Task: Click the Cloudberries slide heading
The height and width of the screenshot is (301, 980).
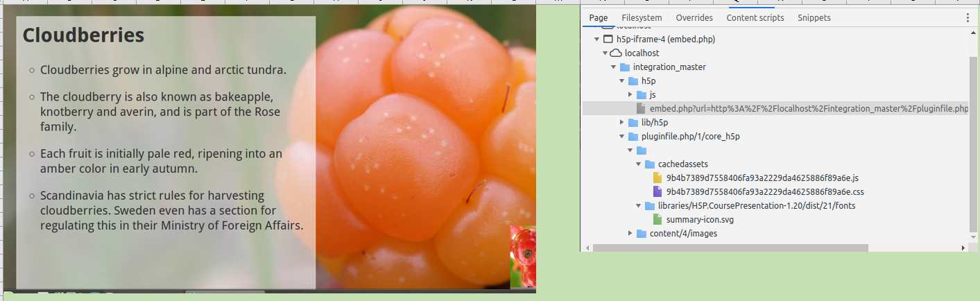Action: [83, 35]
